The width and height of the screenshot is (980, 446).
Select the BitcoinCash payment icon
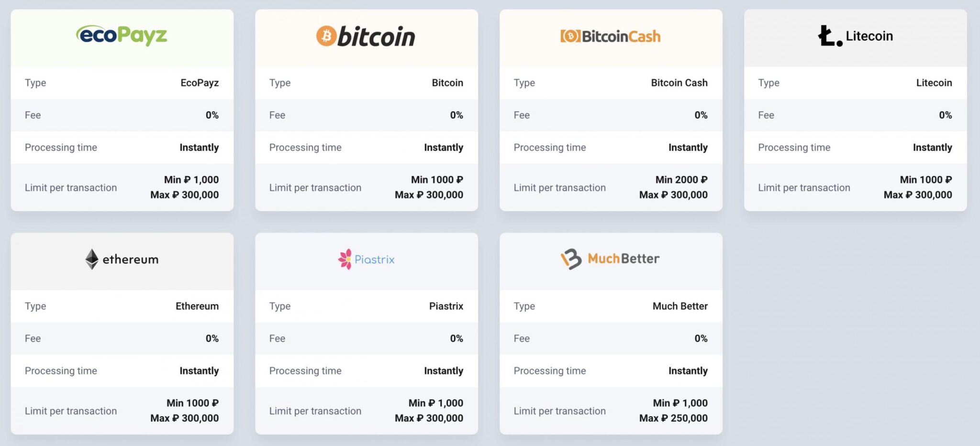coord(610,36)
